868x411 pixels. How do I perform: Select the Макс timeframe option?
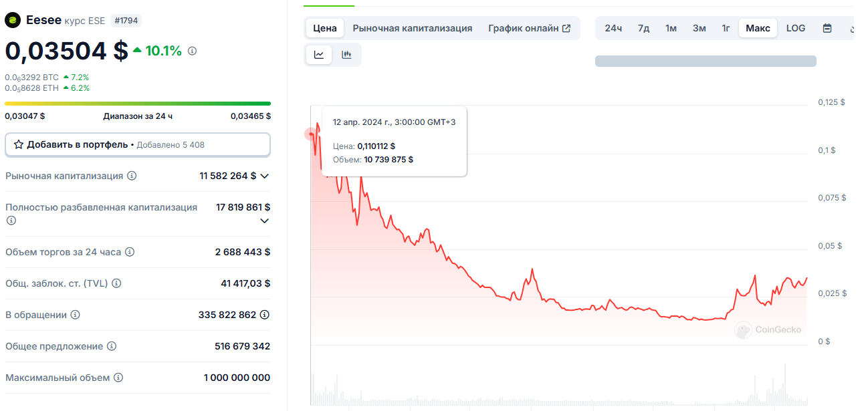tap(758, 28)
